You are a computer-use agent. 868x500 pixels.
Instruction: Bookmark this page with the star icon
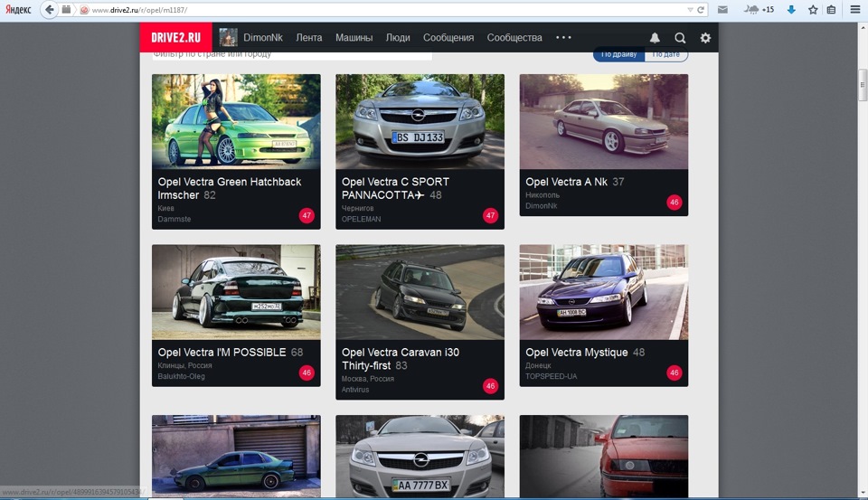click(813, 9)
